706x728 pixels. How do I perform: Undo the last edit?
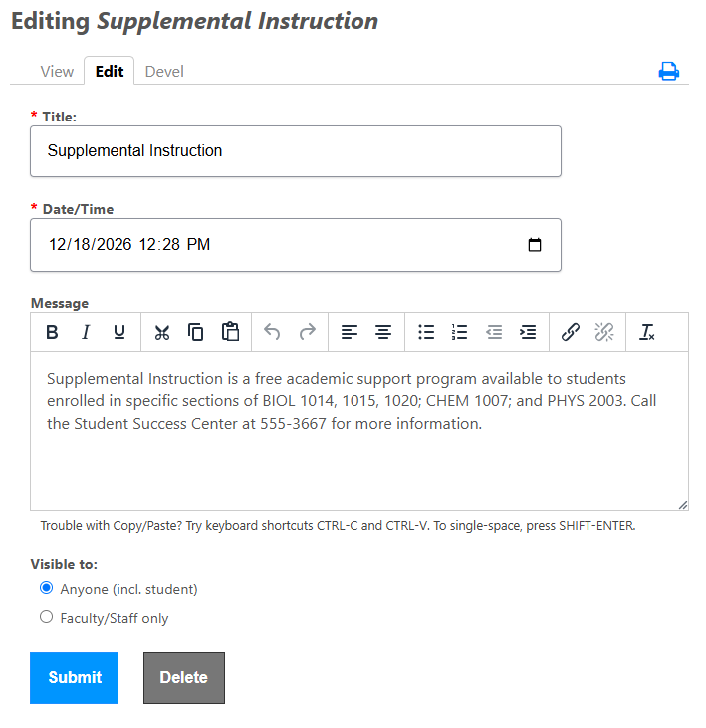272,332
